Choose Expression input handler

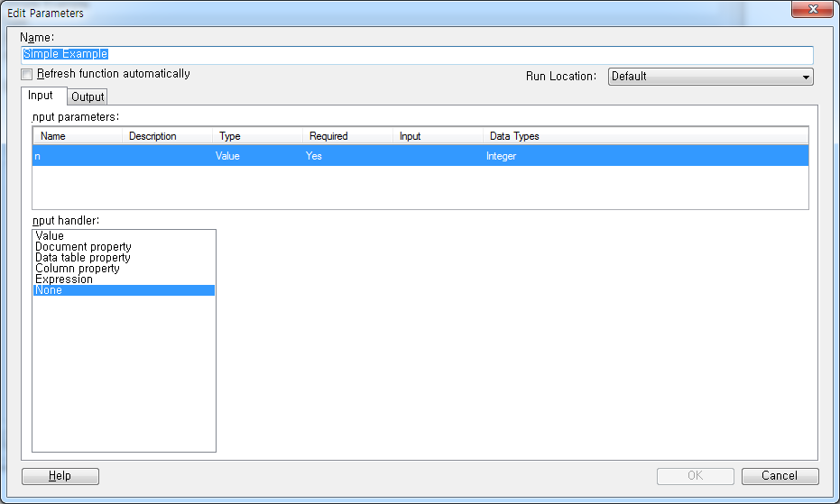click(x=124, y=279)
